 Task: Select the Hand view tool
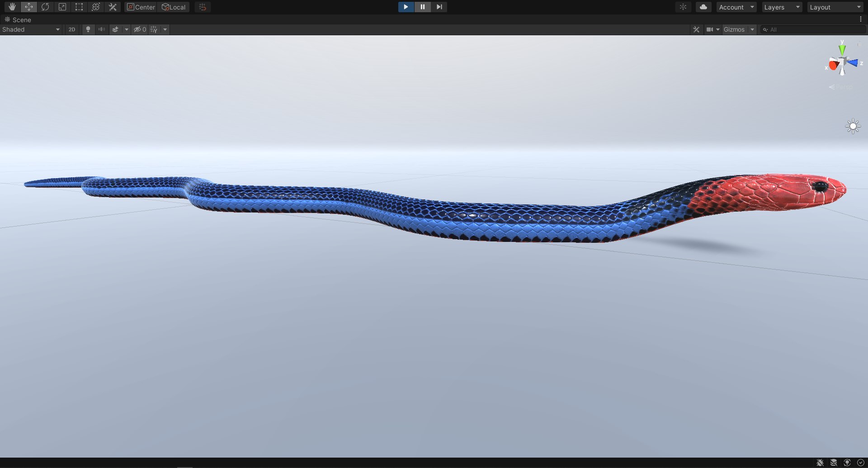tap(12, 7)
